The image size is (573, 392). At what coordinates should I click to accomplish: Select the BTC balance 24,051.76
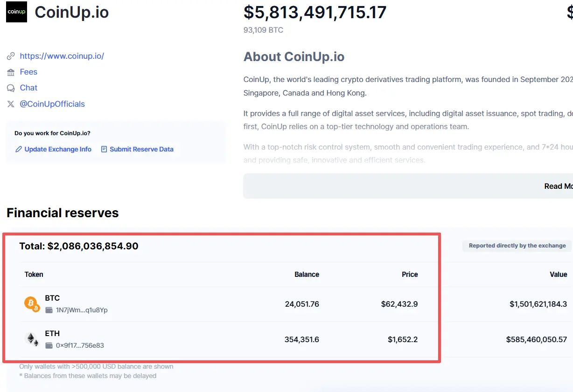(x=302, y=304)
